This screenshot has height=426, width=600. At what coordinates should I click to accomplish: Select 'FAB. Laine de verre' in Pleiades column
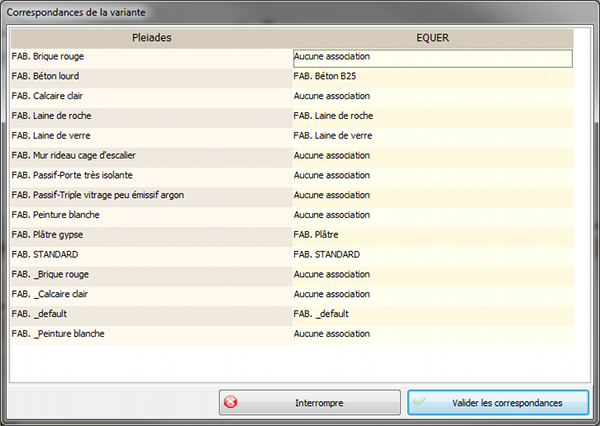(152, 138)
